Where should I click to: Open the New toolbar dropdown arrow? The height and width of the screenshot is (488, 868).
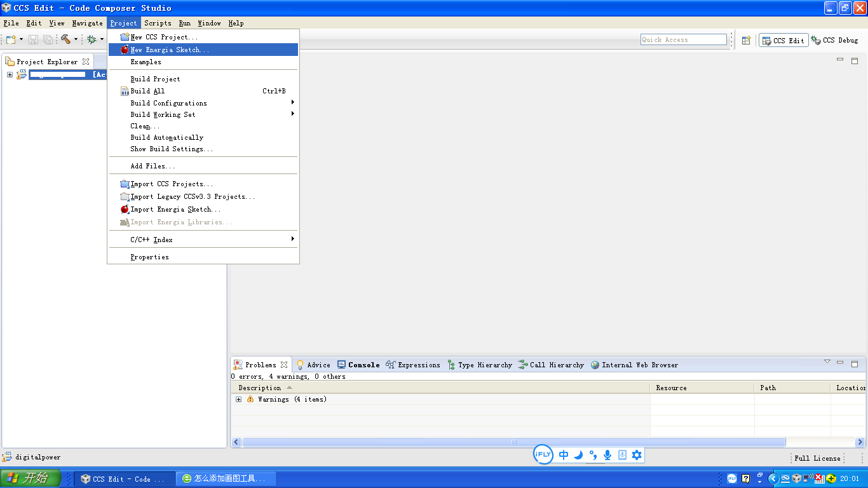21,39
